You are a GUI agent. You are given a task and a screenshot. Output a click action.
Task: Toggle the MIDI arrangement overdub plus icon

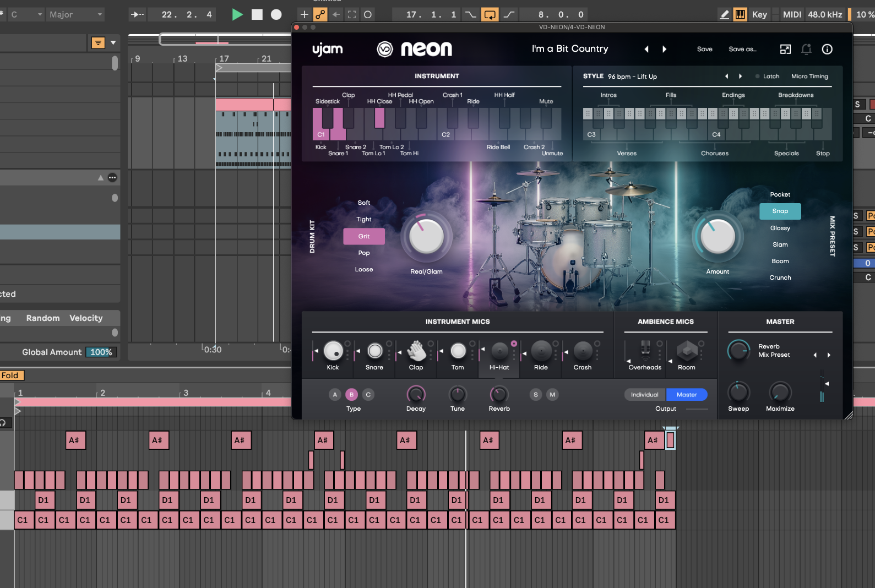[x=304, y=15]
